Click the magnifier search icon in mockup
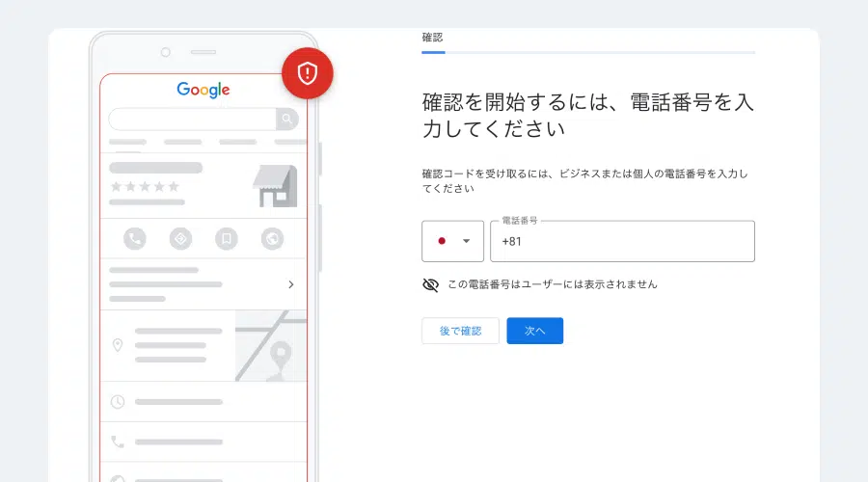 click(286, 119)
